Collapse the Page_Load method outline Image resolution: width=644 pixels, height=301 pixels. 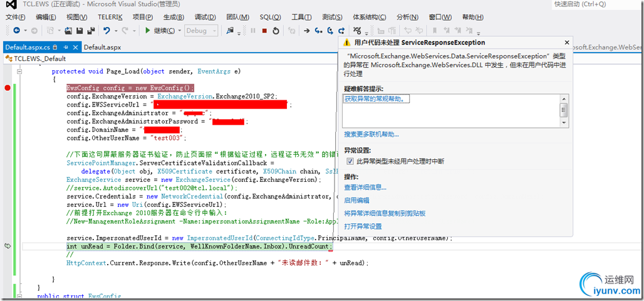19,71
